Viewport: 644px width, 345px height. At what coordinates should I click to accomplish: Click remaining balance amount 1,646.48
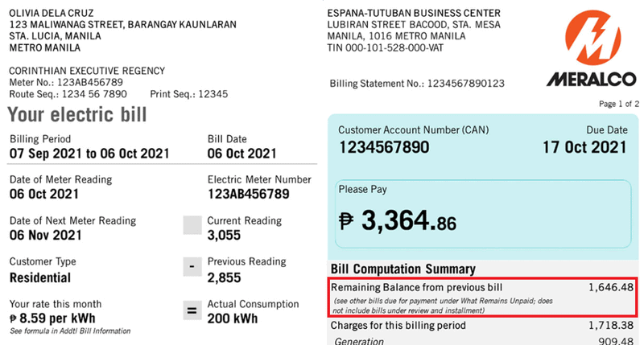611,288
